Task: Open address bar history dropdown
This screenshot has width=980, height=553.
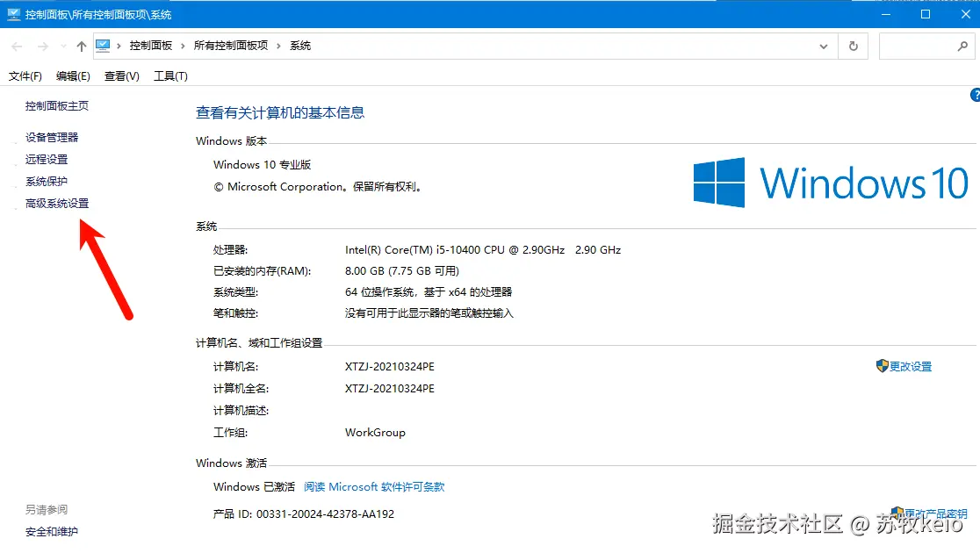Action: (x=824, y=47)
